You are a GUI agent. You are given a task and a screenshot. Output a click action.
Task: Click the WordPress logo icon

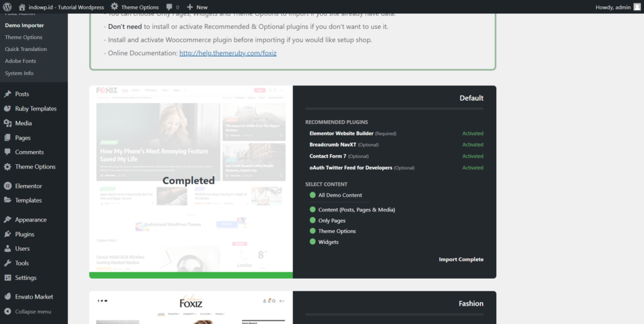(8, 7)
